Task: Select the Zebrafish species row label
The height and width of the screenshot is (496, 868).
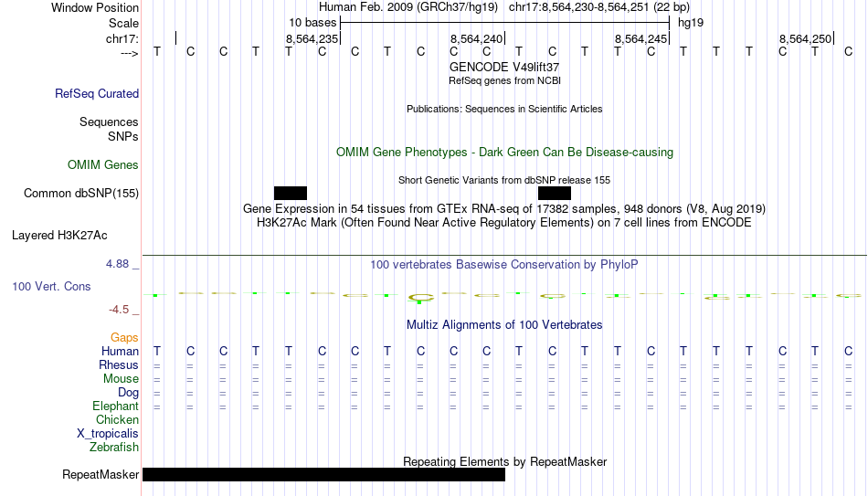Action: tap(114, 448)
